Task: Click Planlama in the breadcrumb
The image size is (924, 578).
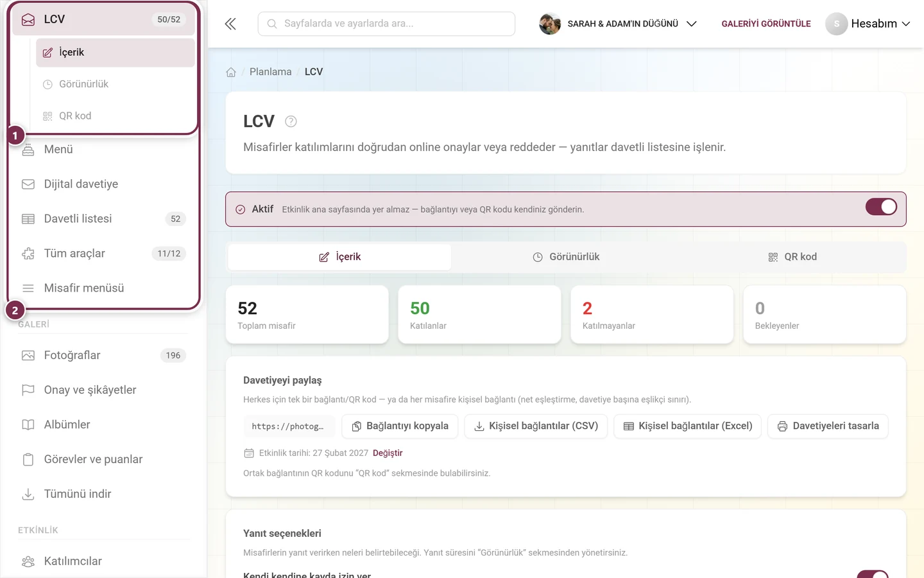Action: (271, 72)
